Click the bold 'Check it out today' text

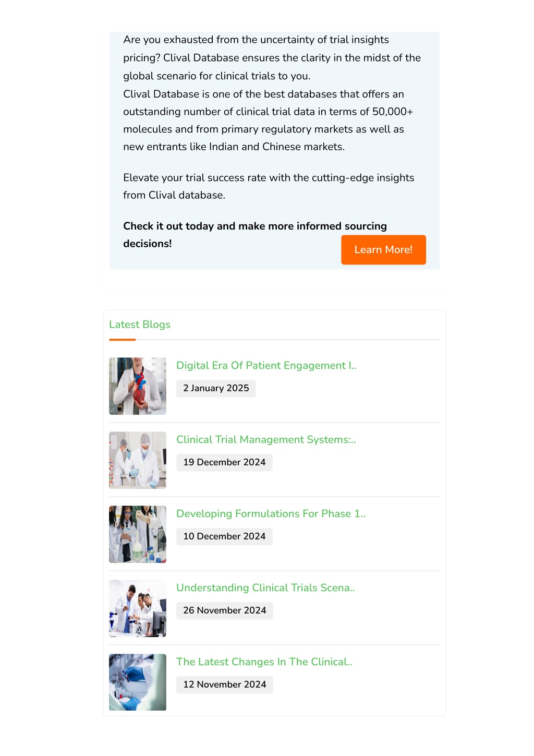click(255, 235)
